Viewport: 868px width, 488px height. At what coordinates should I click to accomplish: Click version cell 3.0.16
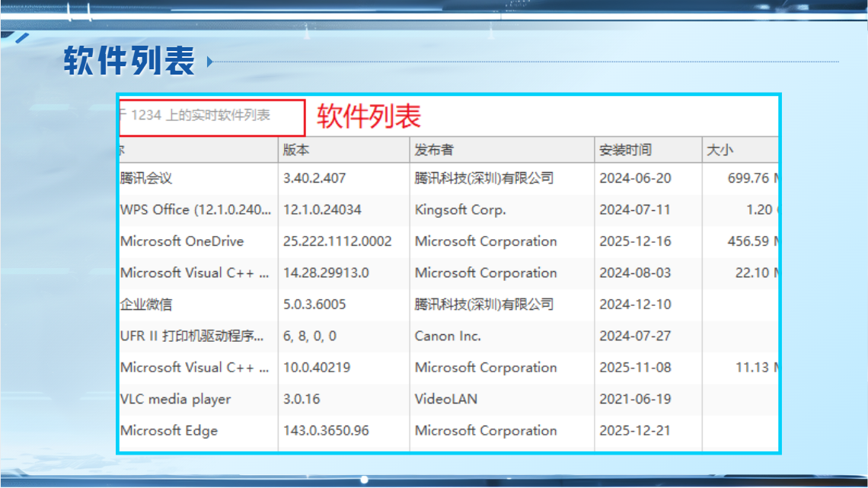coord(302,399)
